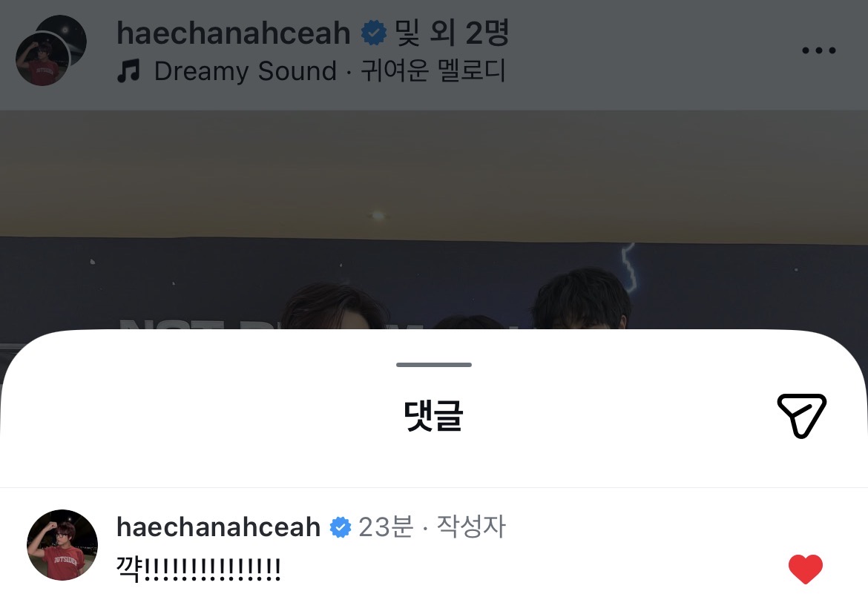Tap the 댓글 comments header title

coord(433,416)
